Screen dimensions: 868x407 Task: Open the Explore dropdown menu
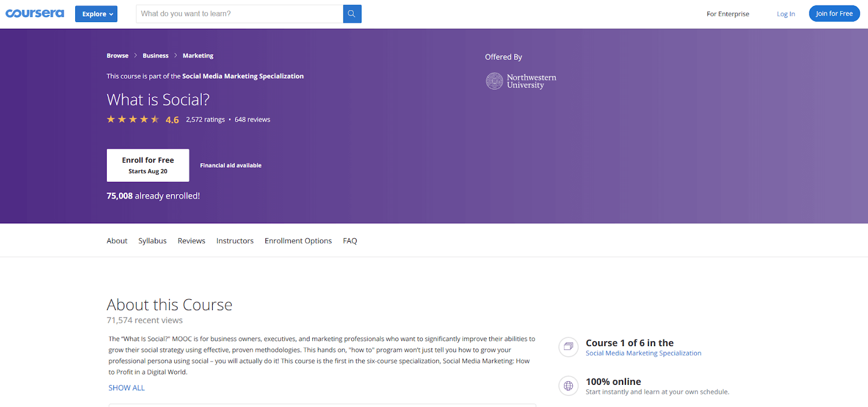click(97, 14)
